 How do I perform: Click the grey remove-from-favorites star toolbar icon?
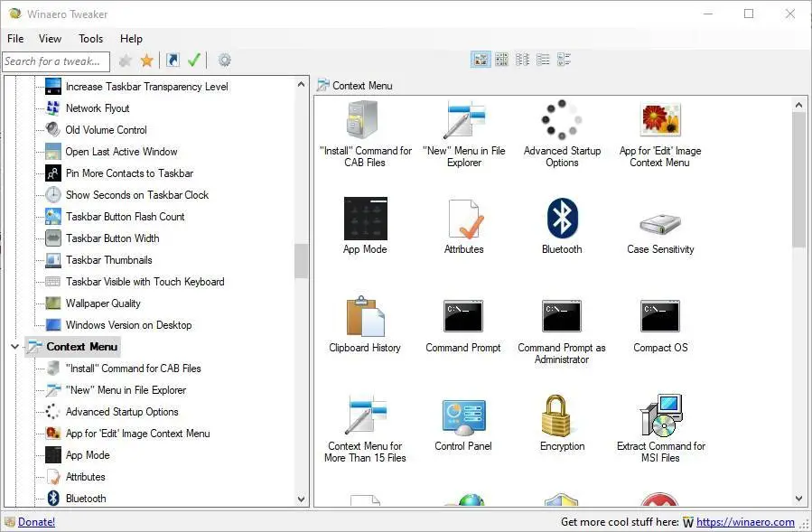pos(126,61)
